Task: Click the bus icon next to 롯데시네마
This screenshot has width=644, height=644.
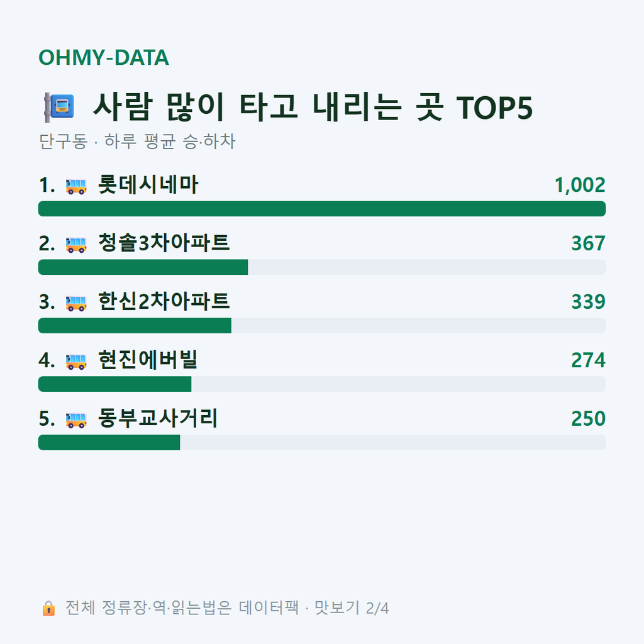Action: click(x=76, y=186)
